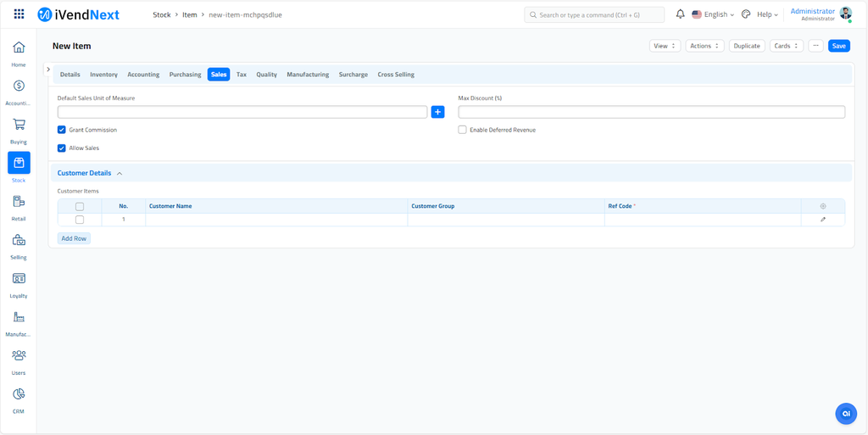868x435 pixels.
Task: Open the CRM module
Action: 19,399
